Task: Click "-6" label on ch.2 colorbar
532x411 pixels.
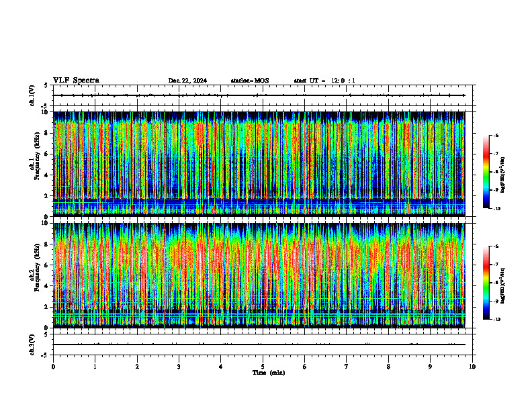Action: click(x=496, y=246)
